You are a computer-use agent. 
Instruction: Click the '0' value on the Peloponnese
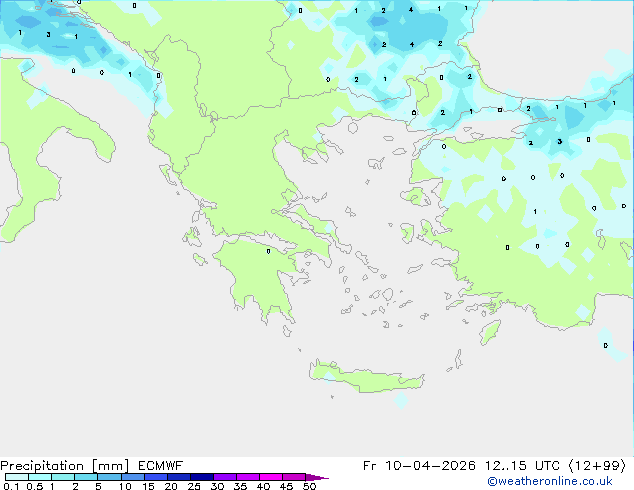[x=268, y=251]
